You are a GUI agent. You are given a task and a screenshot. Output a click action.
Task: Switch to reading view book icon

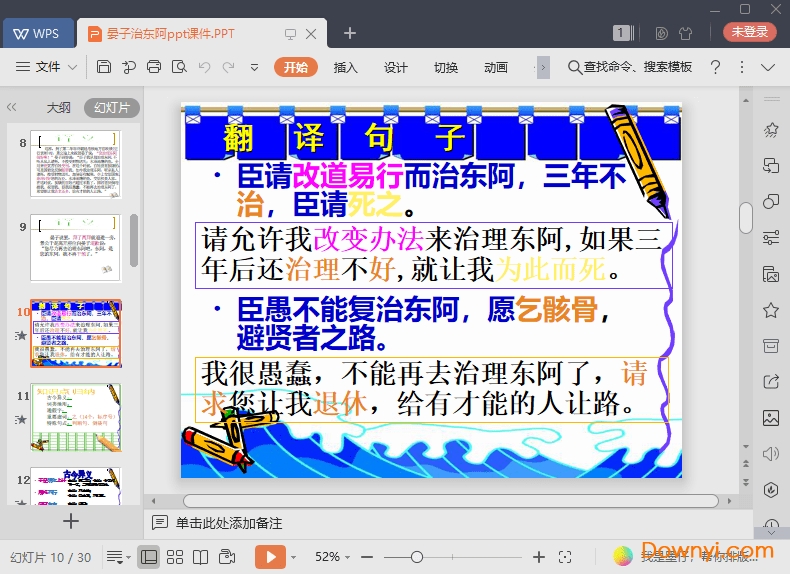[x=200, y=556]
